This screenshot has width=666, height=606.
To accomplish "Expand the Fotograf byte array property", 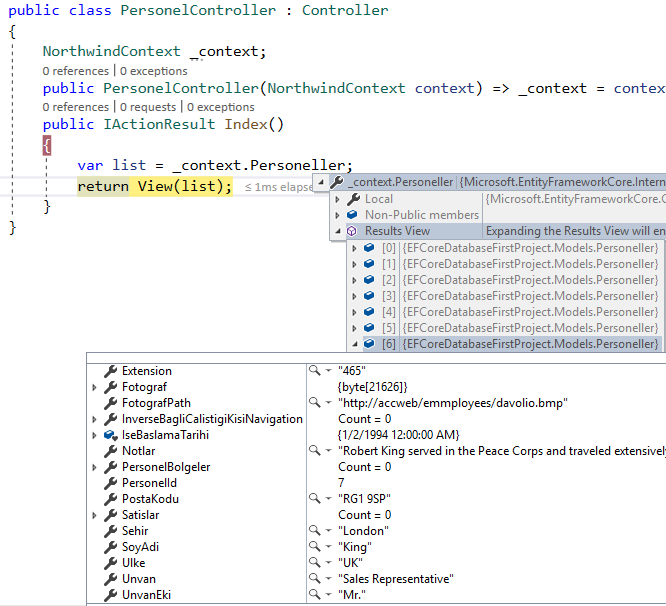I will click(x=95, y=387).
